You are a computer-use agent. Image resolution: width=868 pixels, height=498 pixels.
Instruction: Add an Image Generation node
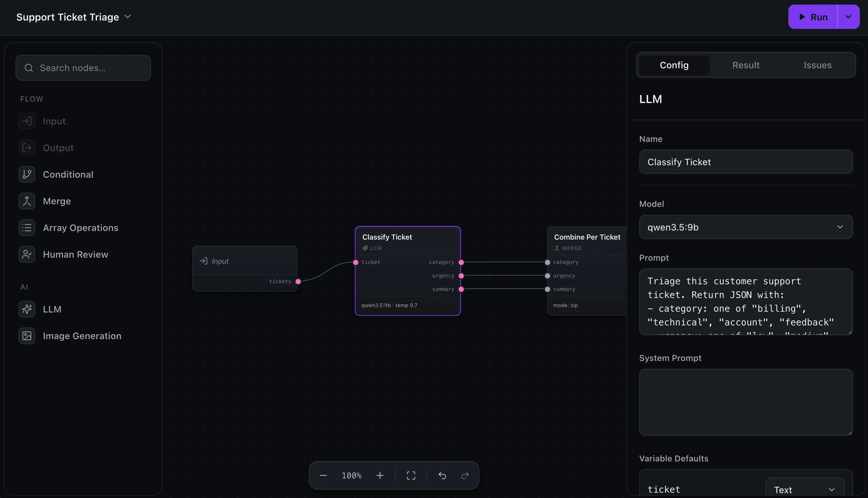[83, 336]
